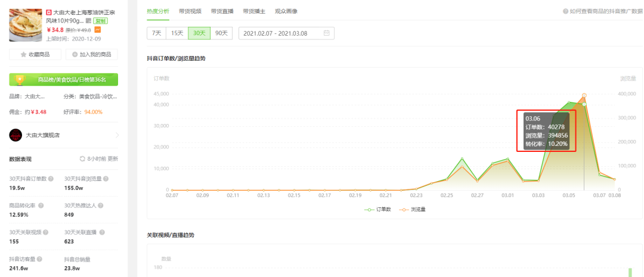644x277 pixels.
Task: Click the product thumbnail image of scallion pancakes
Action: [25, 26]
